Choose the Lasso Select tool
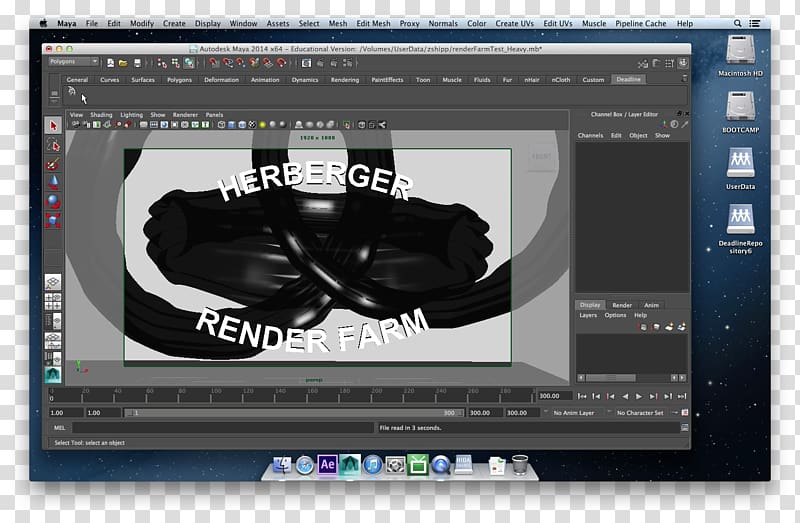Screen dimensions: 800x523 [x=53, y=145]
